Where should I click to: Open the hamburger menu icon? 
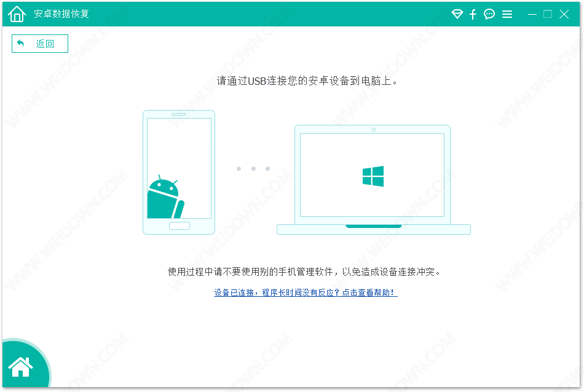(507, 14)
